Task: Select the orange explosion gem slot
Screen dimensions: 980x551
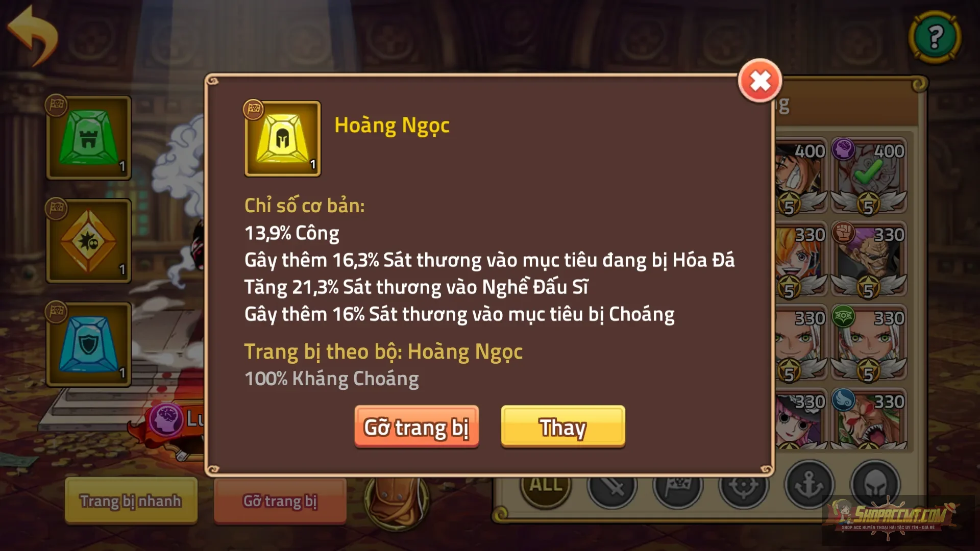Action: (89, 241)
